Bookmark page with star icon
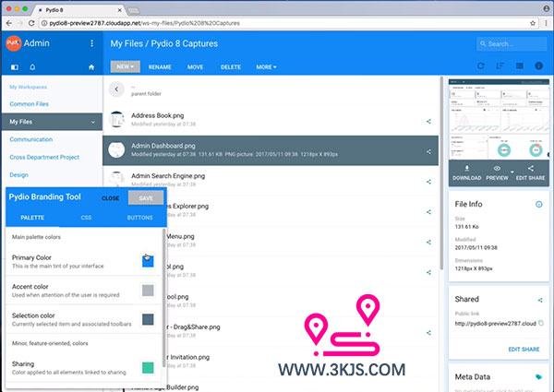554x392 pixels. pos(533,23)
